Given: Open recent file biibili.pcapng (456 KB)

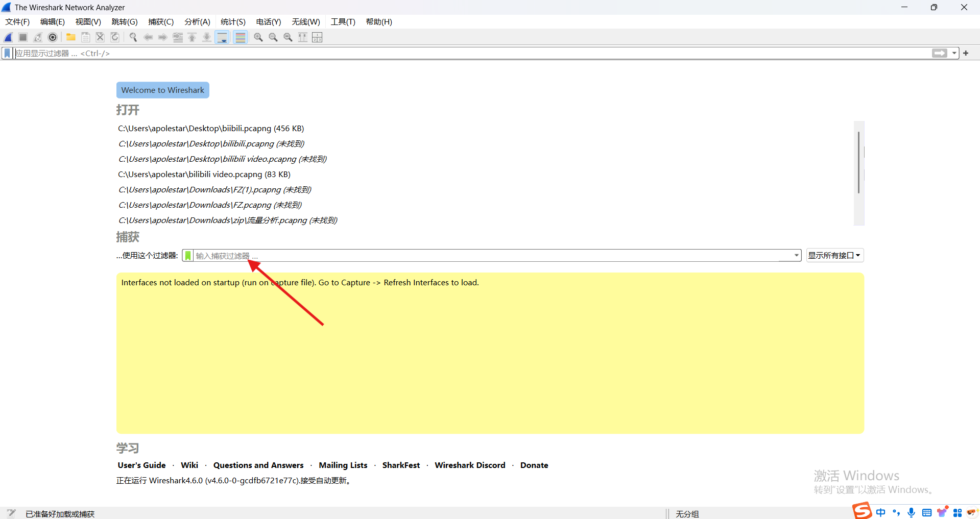Looking at the screenshot, I should click(x=211, y=129).
